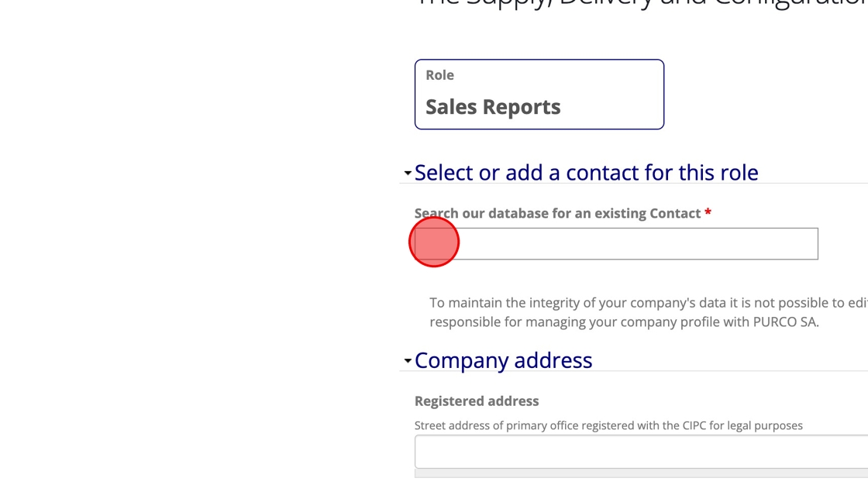Collapse the Company address section arrow
The height and width of the screenshot is (485, 868).
(x=408, y=361)
